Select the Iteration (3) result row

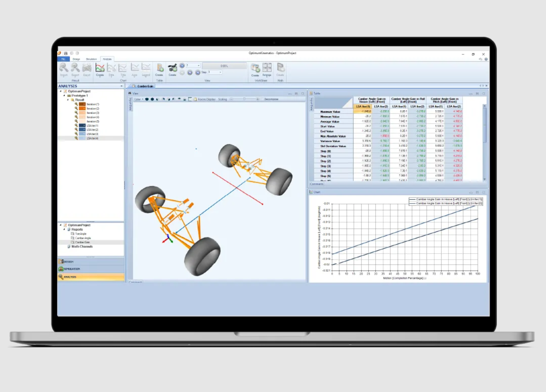pyautogui.click(x=93, y=113)
